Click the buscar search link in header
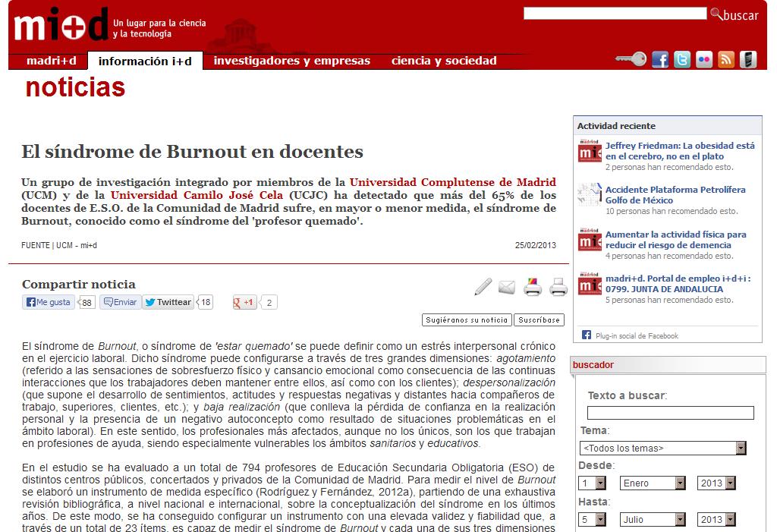The height and width of the screenshot is (532, 777). [x=741, y=15]
